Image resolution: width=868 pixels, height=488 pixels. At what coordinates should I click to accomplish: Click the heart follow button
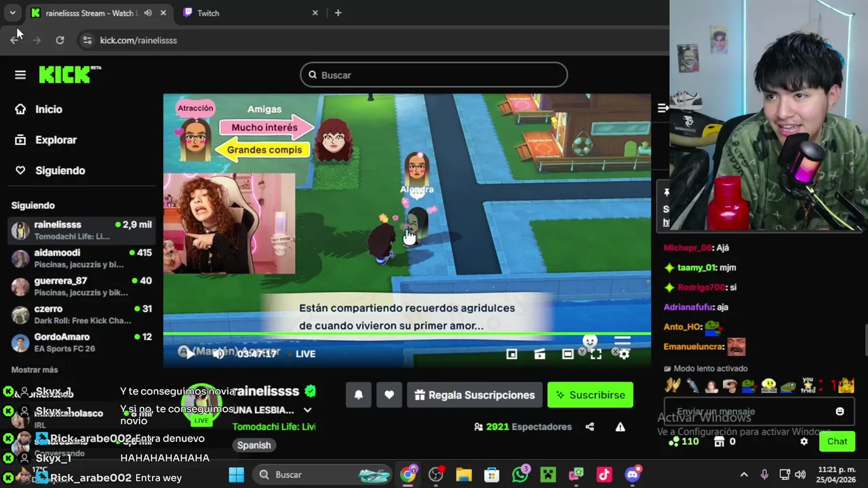pos(389,395)
